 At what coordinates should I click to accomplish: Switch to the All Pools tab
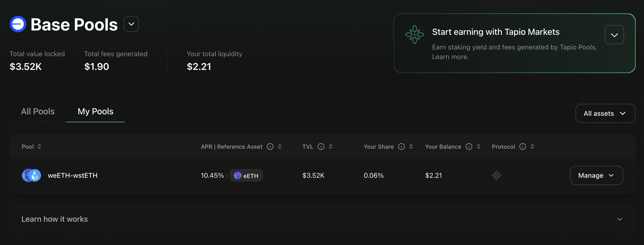38,111
